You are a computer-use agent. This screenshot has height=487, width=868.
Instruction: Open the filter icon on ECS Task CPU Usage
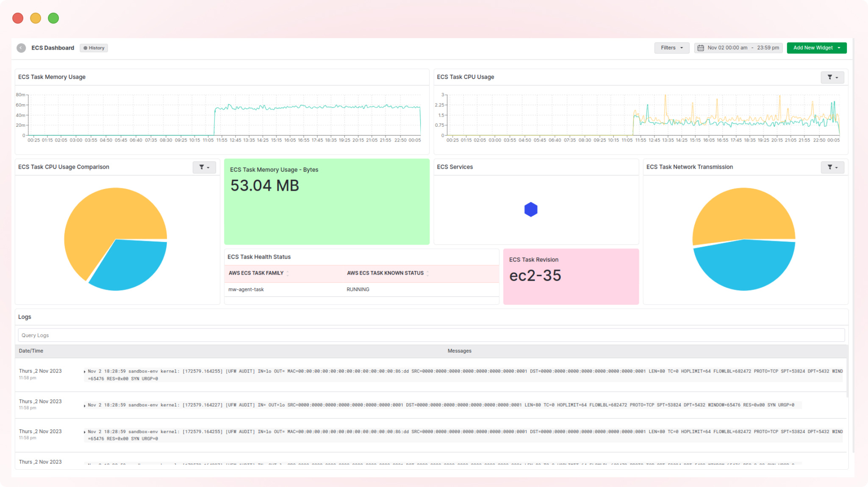click(832, 77)
